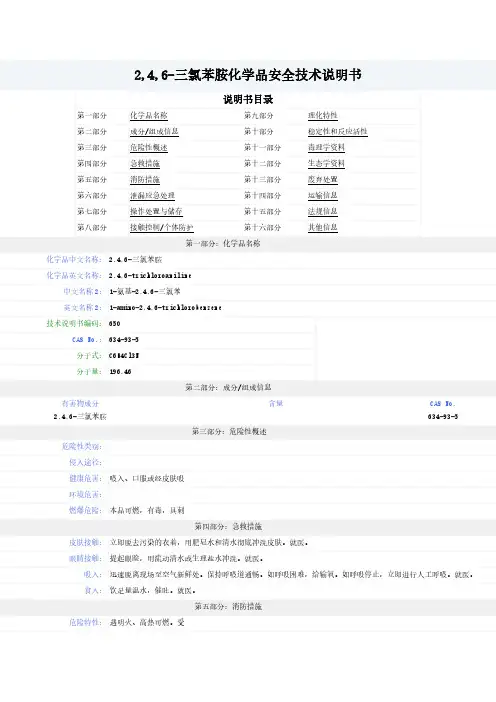Click the 化学品英文名称 label
The image size is (496, 702).
(x=74, y=275)
